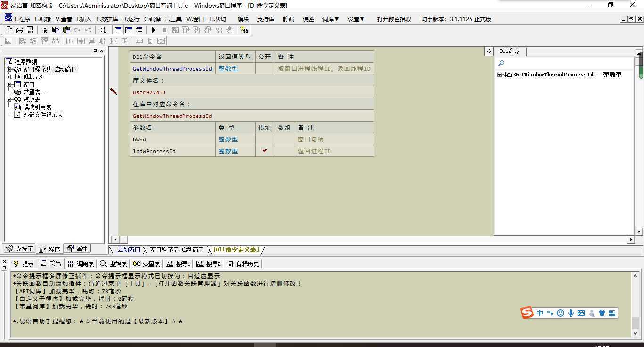Image resolution: width=644 pixels, height=347 pixels.
Task: Switch to 窗口程序集_启动窗口 editor tab
Action: pos(177,249)
